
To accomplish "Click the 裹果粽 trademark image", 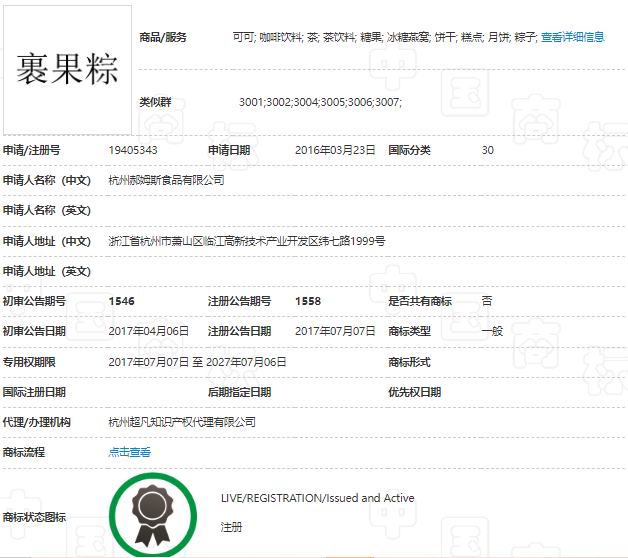I will [67, 70].
